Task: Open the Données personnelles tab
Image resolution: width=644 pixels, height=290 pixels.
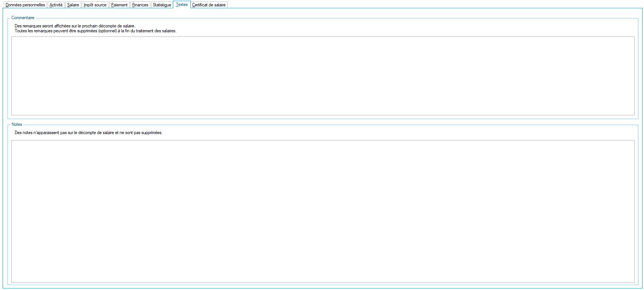Action: 25,5
